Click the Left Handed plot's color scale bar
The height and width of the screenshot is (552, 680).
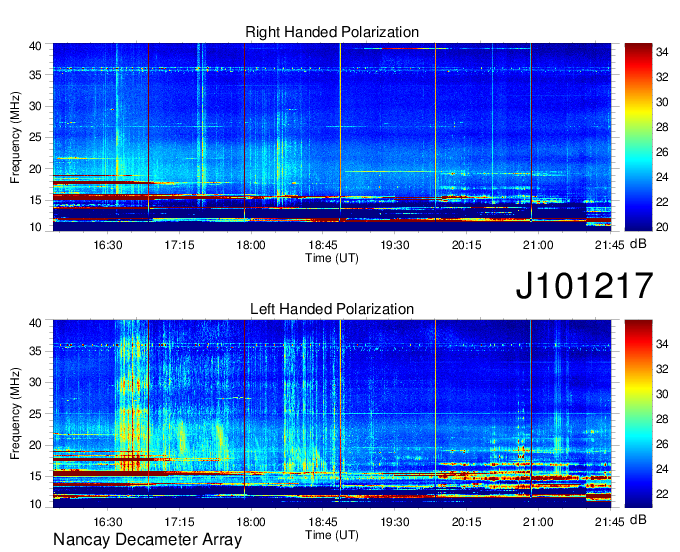[x=638, y=414]
